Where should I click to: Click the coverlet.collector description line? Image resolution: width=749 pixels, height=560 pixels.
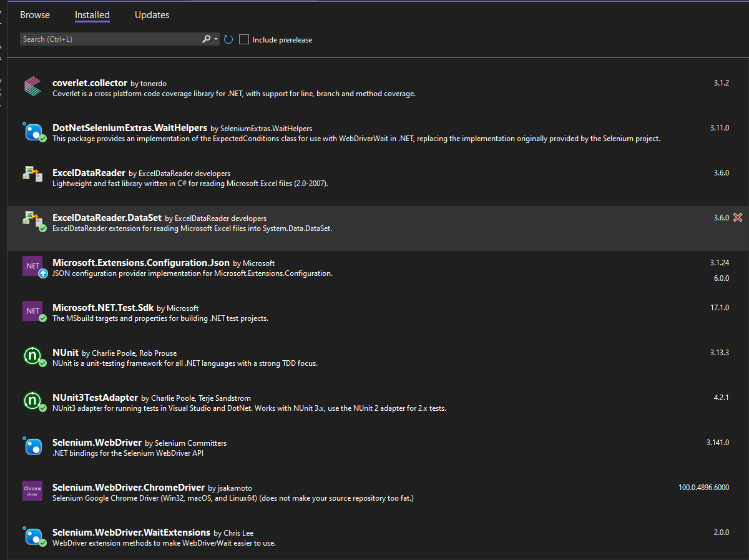[234, 94]
